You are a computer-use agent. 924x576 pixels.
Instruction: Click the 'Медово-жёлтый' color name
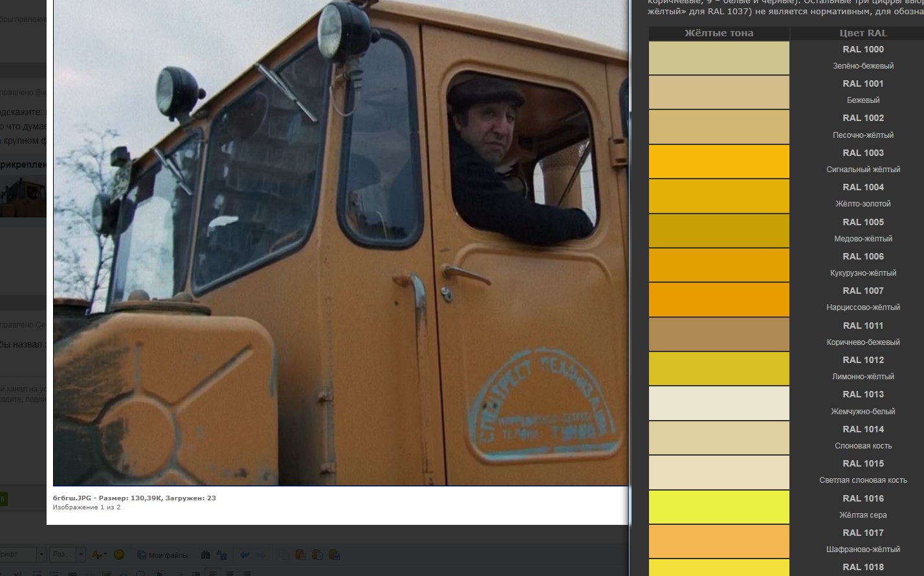(863, 239)
